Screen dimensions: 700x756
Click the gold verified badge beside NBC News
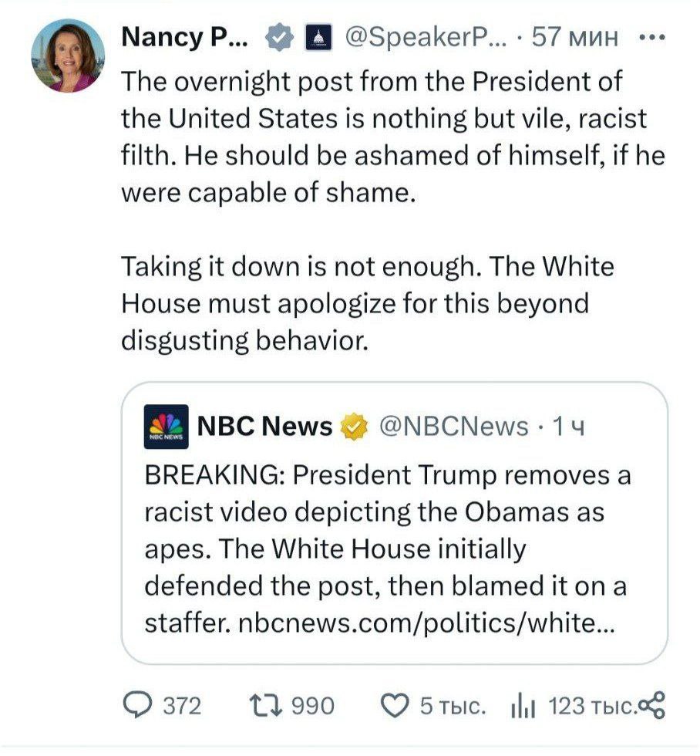(x=353, y=425)
